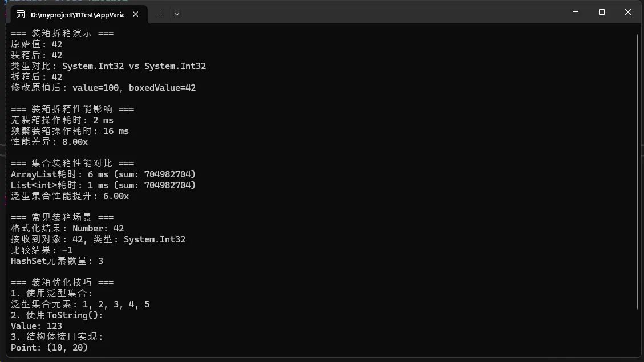Click the '频繁装箱操作耗时: 16 ms' line

tap(70, 131)
